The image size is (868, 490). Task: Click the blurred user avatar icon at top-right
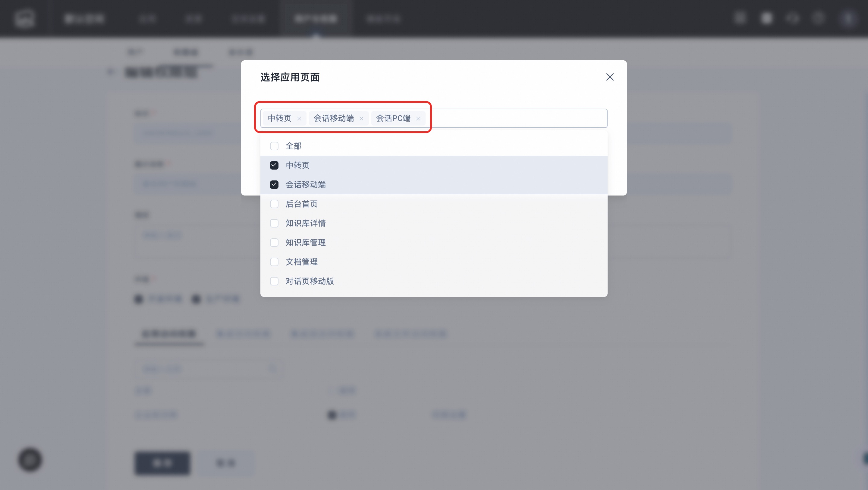848,18
